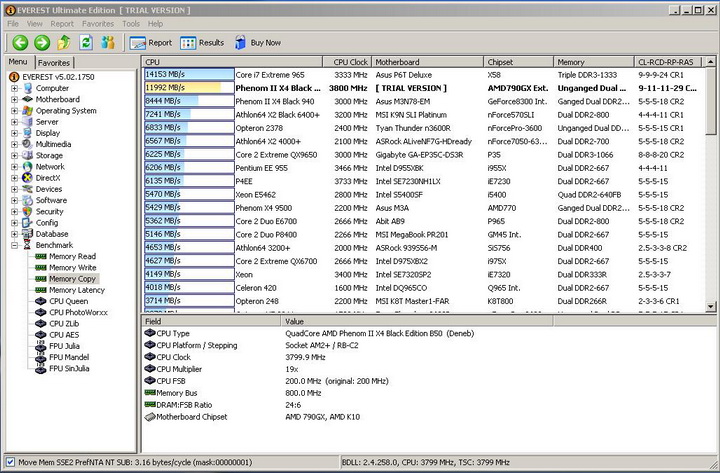This screenshot has height=473, width=720.
Task: Open the FPU Mandel benchmark
Action: 69,357
